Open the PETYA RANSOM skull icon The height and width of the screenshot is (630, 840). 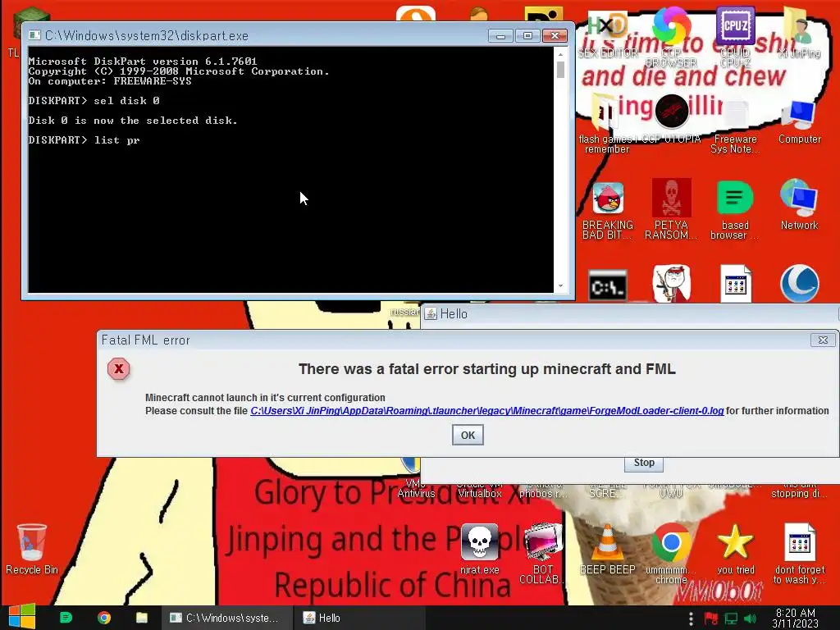[x=671, y=209]
